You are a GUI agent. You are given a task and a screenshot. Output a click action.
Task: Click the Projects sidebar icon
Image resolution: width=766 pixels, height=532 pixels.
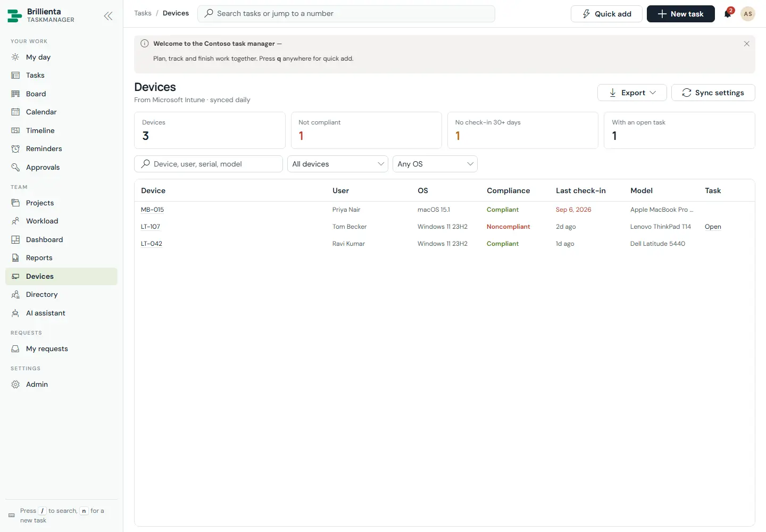(x=15, y=203)
